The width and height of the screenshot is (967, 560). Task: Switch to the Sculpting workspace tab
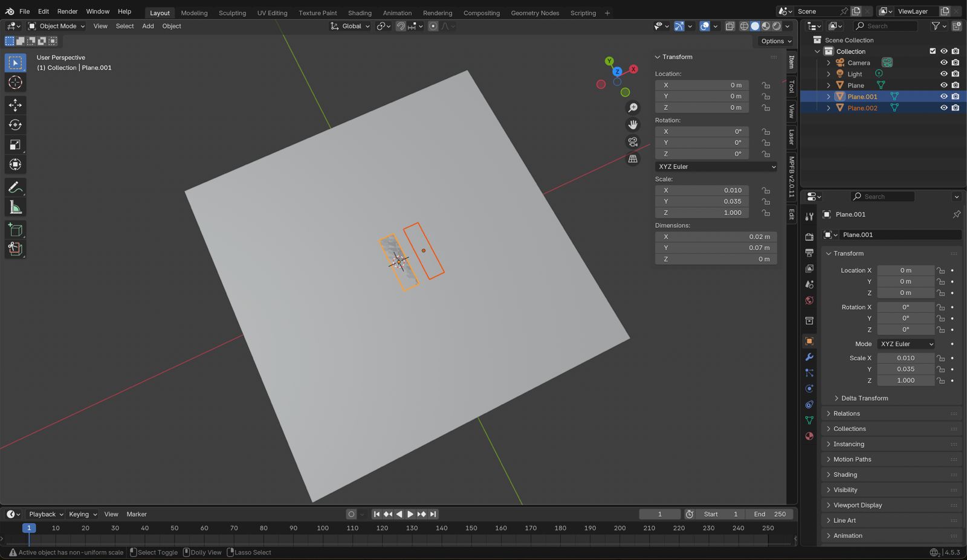(232, 13)
